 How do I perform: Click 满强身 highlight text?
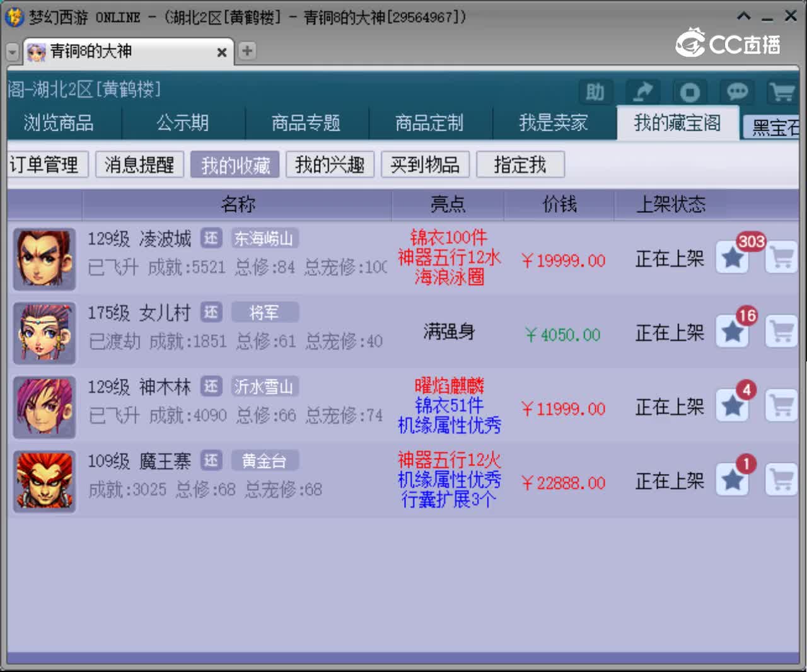pos(449,331)
